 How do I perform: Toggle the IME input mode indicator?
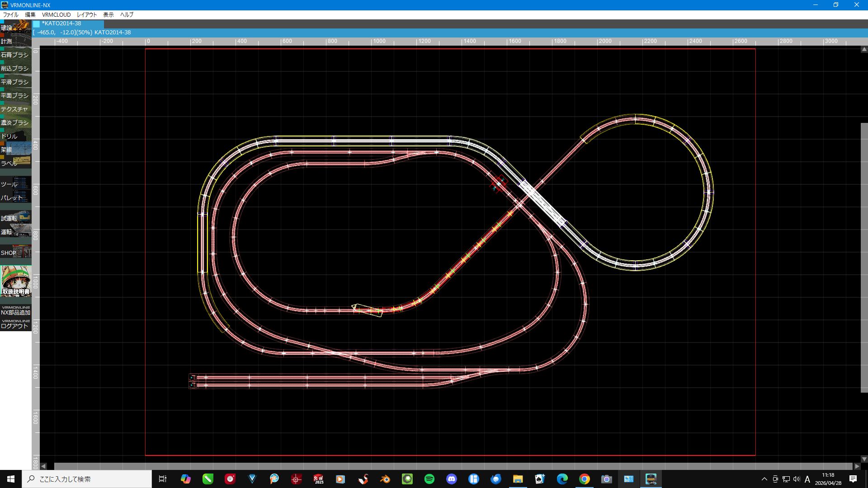pyautogui.click(x=807, y=479)
